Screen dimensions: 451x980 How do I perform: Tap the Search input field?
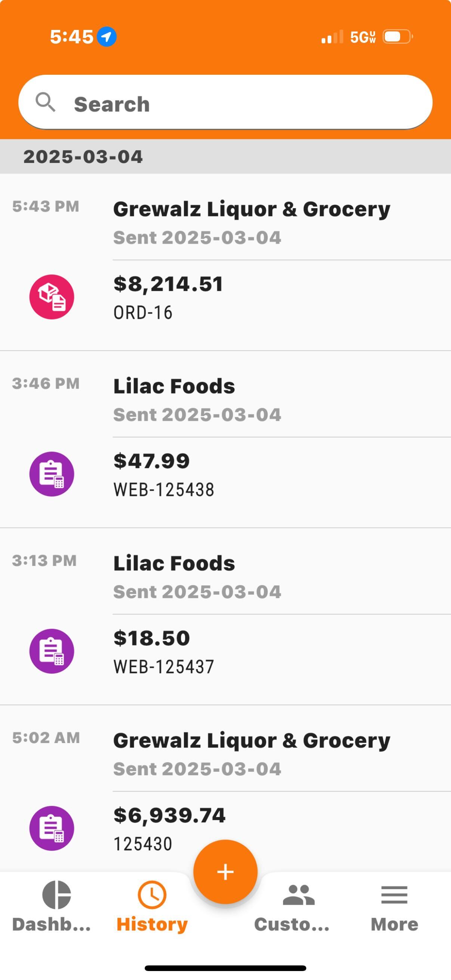[x=225, y=102]
